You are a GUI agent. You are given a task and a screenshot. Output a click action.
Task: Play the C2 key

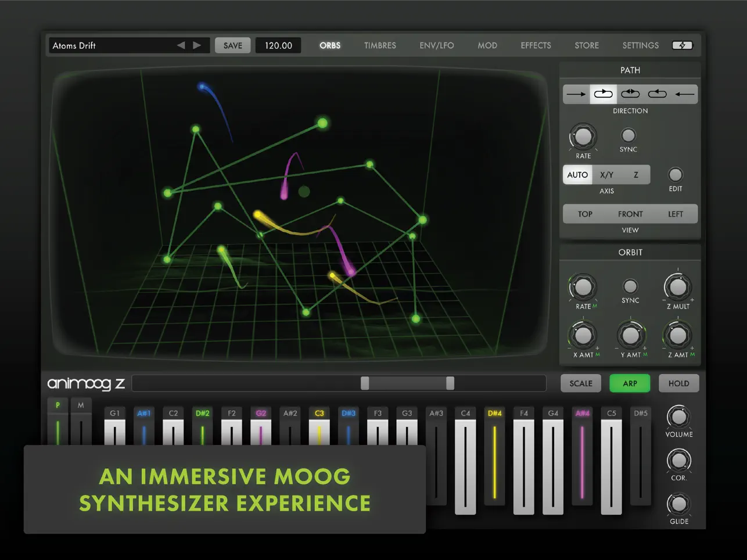pos(173,427)
